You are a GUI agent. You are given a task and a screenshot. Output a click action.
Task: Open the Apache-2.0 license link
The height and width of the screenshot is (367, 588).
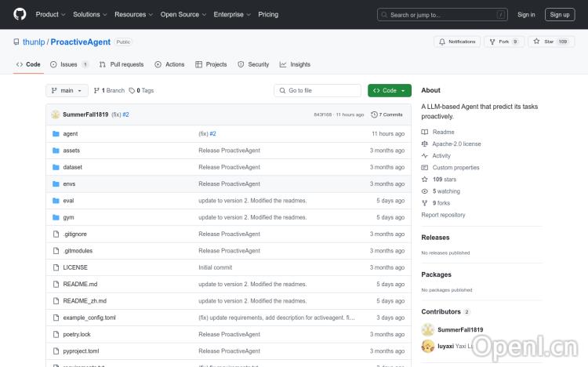point(456,144)
